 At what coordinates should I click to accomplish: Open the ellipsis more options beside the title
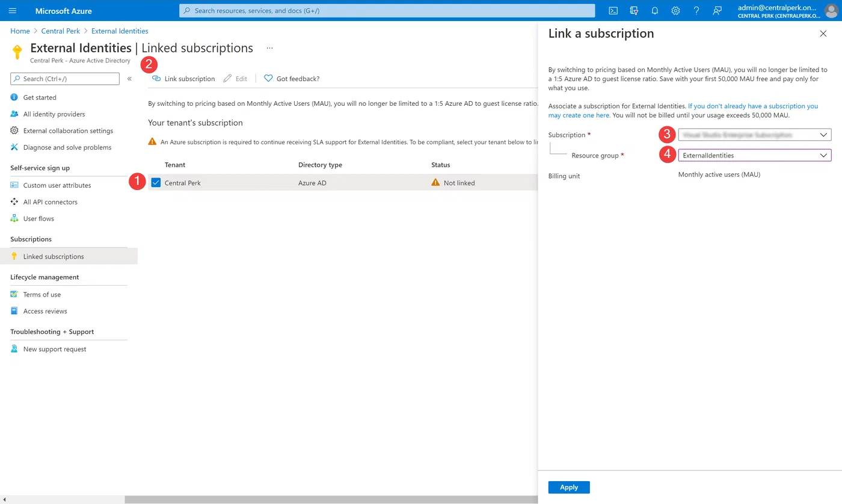point(269,48)
